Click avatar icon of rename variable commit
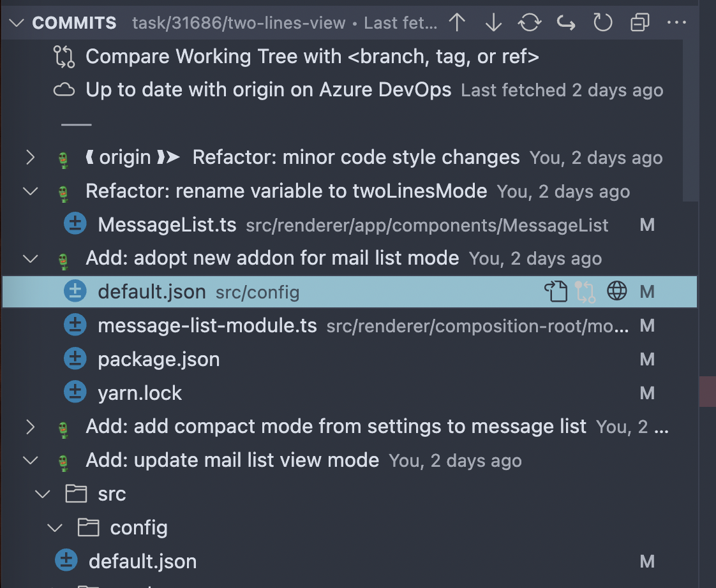Screen dimensions: 716x588 pos(63,194)
